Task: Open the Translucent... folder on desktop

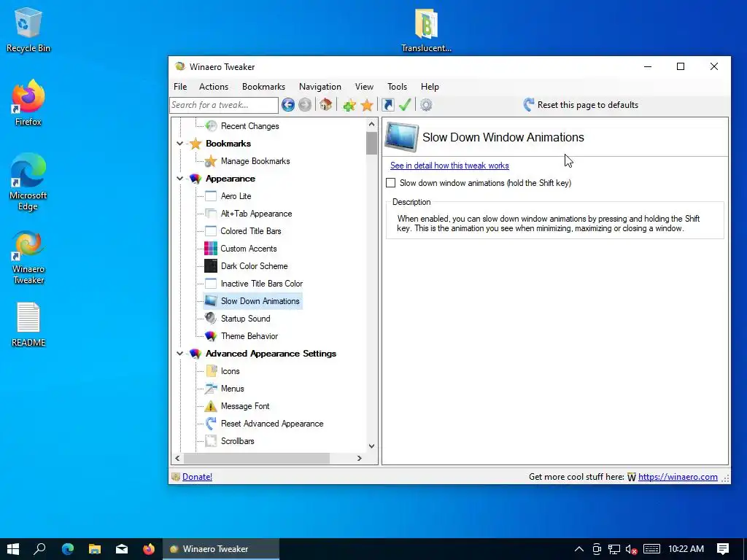Action: click(426, 31)
